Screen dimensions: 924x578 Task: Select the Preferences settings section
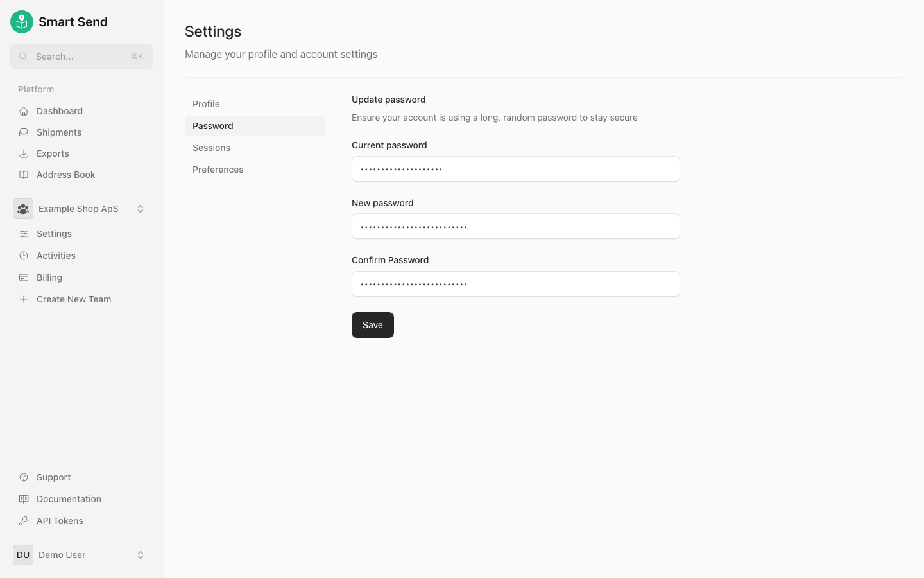[x=218, y=169]
